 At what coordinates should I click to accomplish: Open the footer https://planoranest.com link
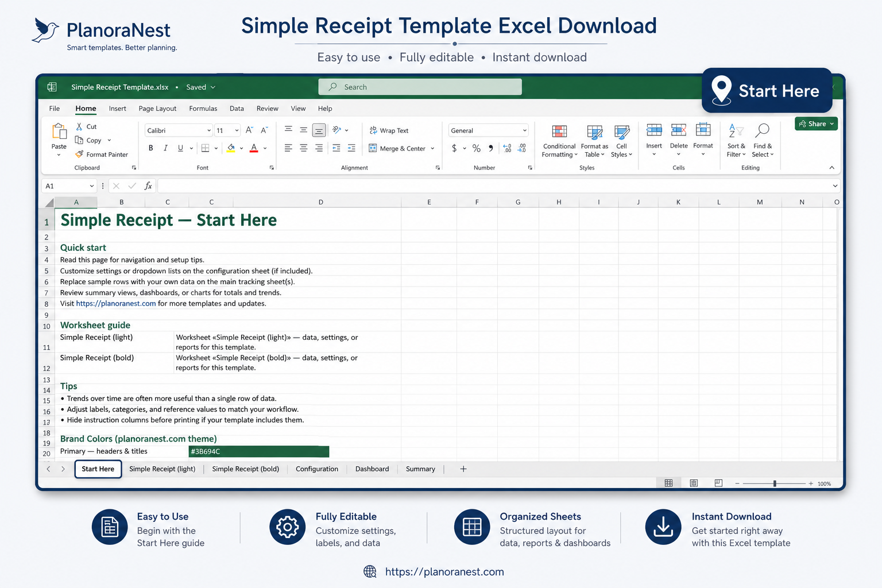click(x=444, y=572)
